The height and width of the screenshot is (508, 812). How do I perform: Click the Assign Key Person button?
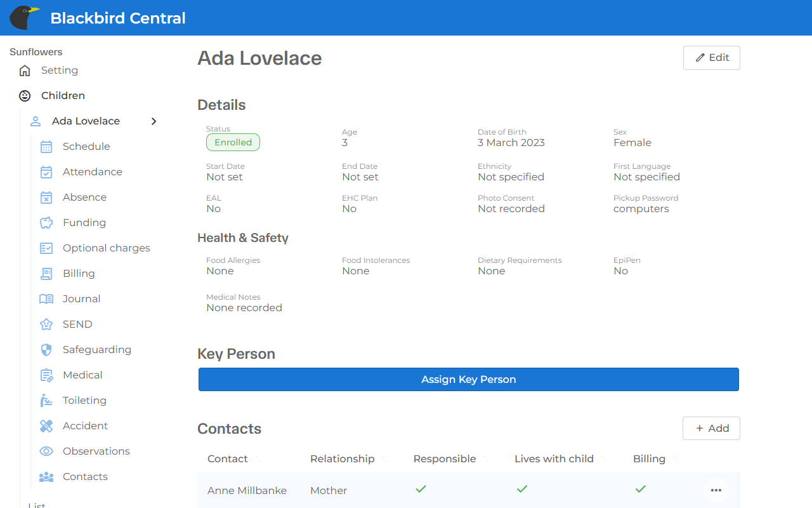click(469, 380)
